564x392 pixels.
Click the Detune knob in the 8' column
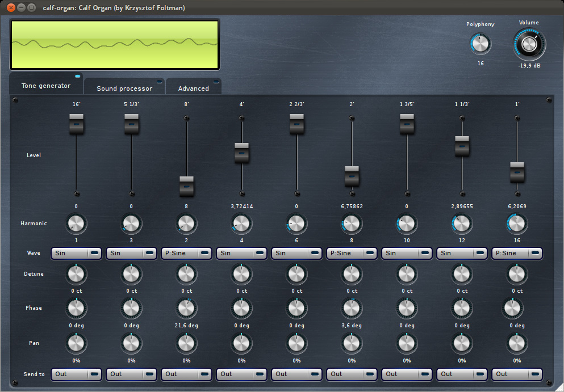186,274
